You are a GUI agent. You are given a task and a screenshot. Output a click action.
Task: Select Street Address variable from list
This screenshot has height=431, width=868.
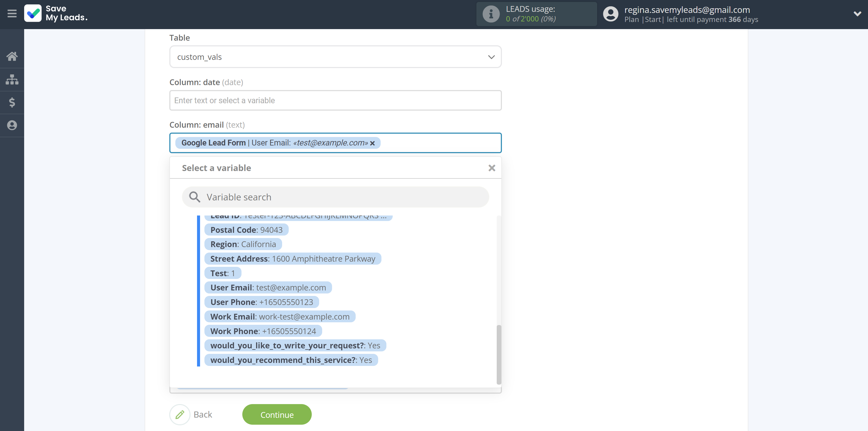click(293, 258)
